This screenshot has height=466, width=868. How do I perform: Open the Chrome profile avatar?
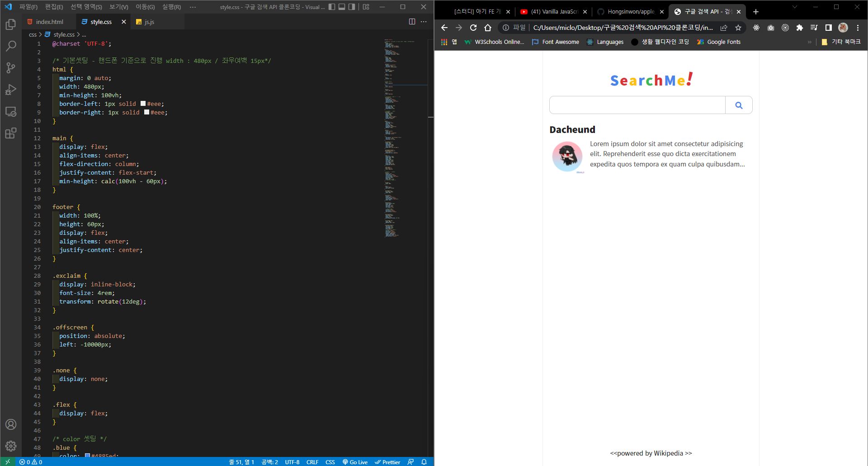point(843,28)
